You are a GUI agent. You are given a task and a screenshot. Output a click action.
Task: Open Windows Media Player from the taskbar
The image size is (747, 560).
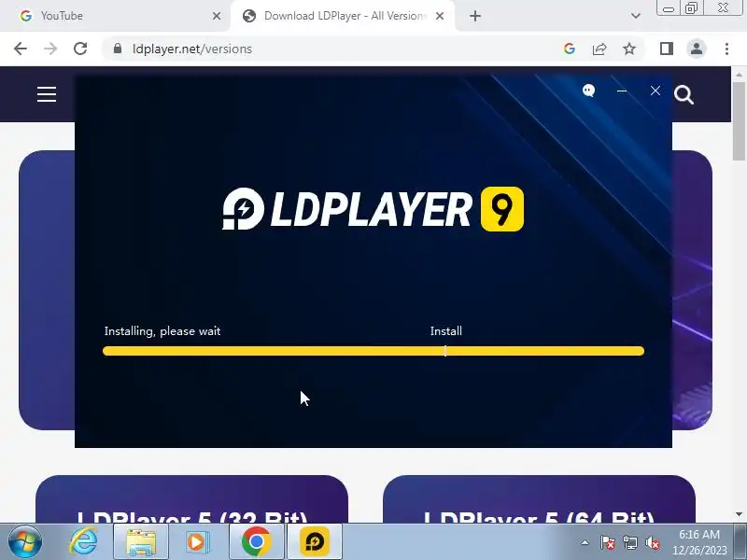pyautogui.click(x=197, y=542)
